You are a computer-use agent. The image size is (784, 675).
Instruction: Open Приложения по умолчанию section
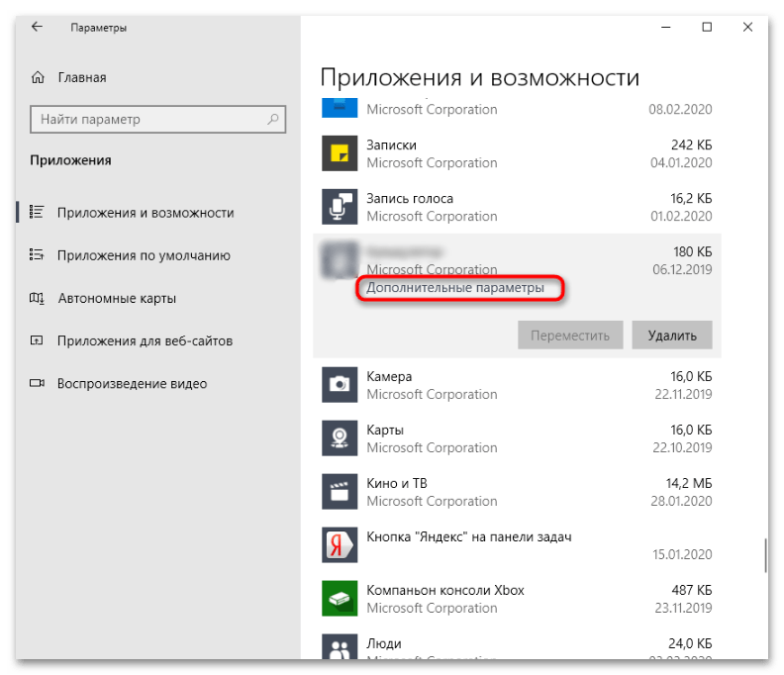click(x=144, y=255)
